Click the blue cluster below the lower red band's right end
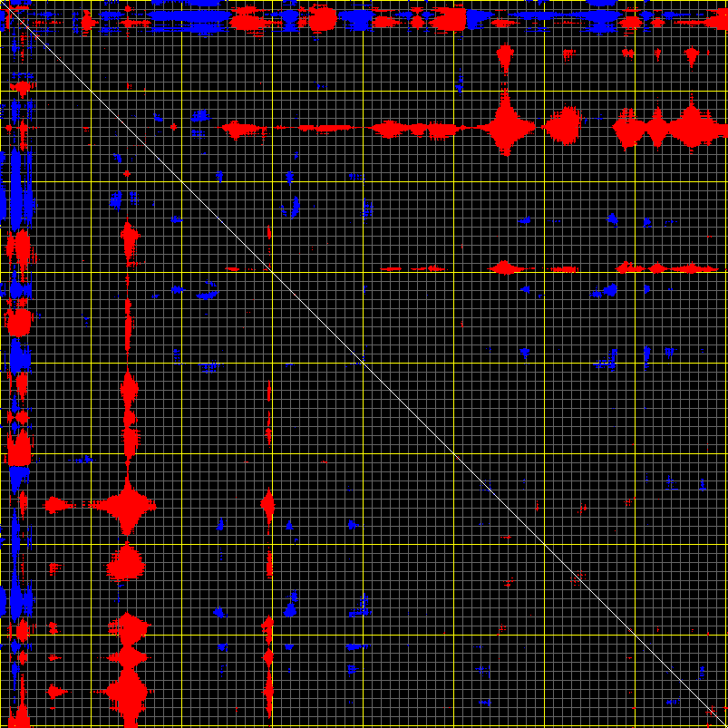Image resolution: width=728 pixels, height=728 pixels. tap(606, 291)
